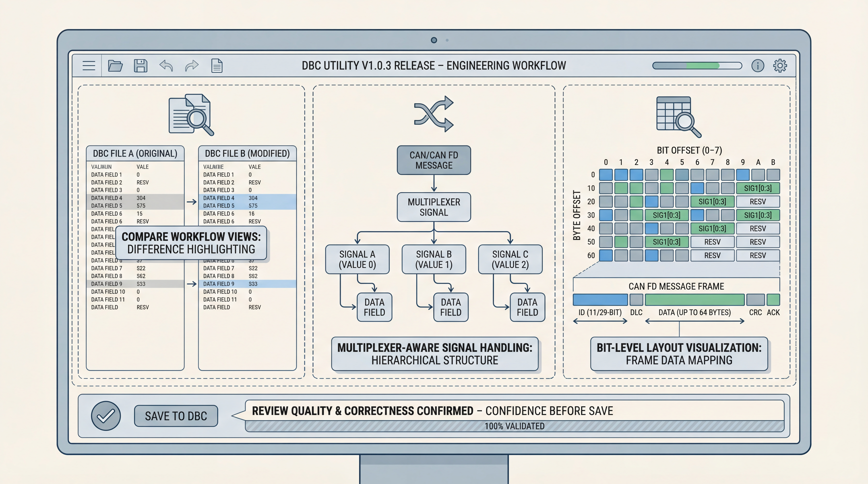Screen dimensions: 868x484
Task: Click the BIT OFFSET (0-7) heading
Action: pos(689,150)
